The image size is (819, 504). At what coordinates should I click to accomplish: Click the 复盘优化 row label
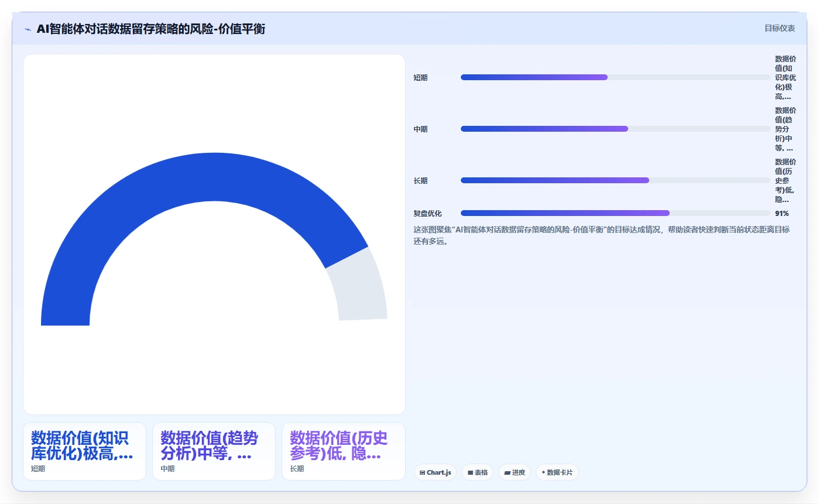click(427, 214)
